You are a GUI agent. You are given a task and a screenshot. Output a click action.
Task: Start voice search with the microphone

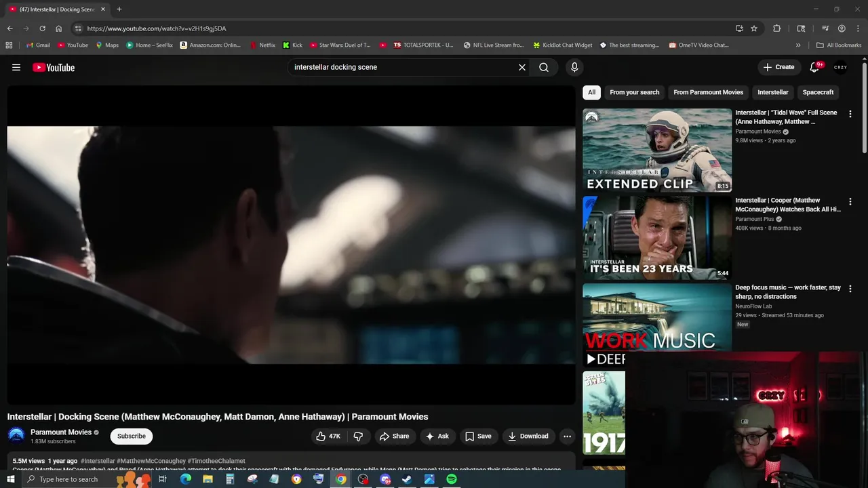(574, 67)
